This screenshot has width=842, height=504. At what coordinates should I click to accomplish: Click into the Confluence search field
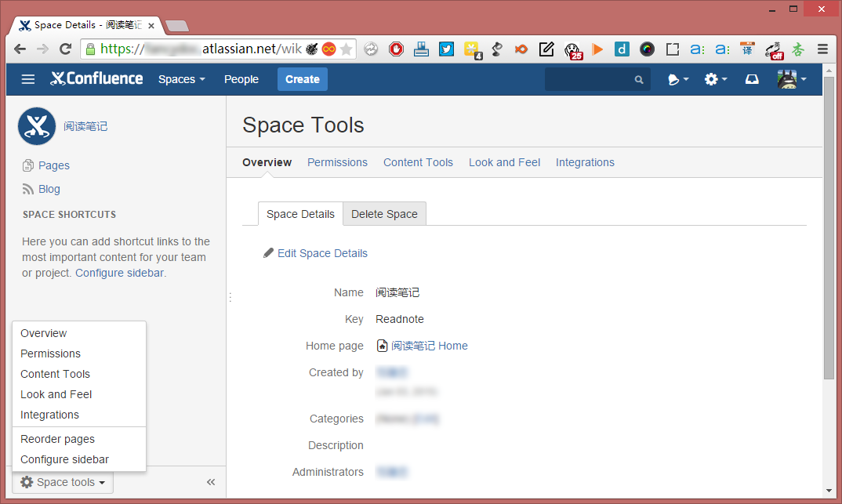tap(592, 79)
